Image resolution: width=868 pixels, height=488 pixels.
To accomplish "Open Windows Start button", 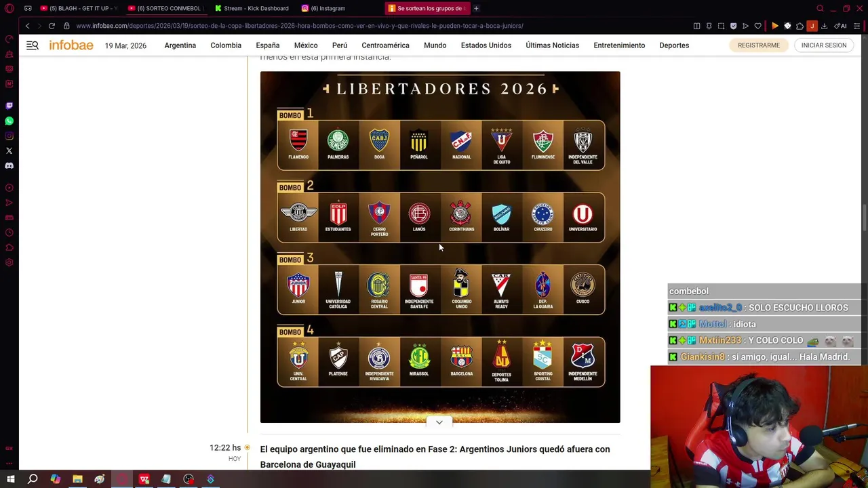I will (x=10, y=479).
